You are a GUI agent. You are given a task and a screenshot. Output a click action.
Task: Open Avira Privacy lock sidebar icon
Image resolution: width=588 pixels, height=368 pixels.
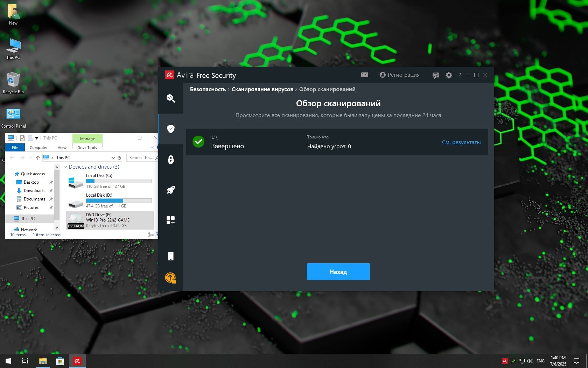170,159
